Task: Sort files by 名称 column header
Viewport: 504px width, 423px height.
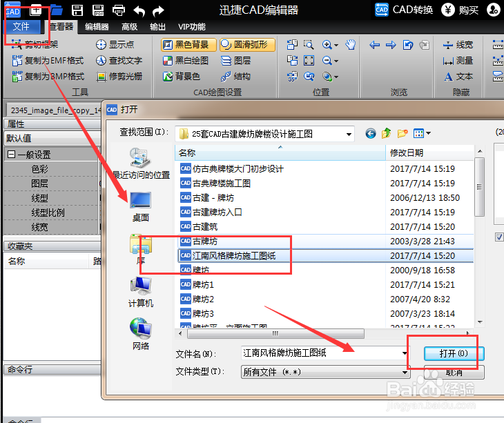Action: pos(280,153)
